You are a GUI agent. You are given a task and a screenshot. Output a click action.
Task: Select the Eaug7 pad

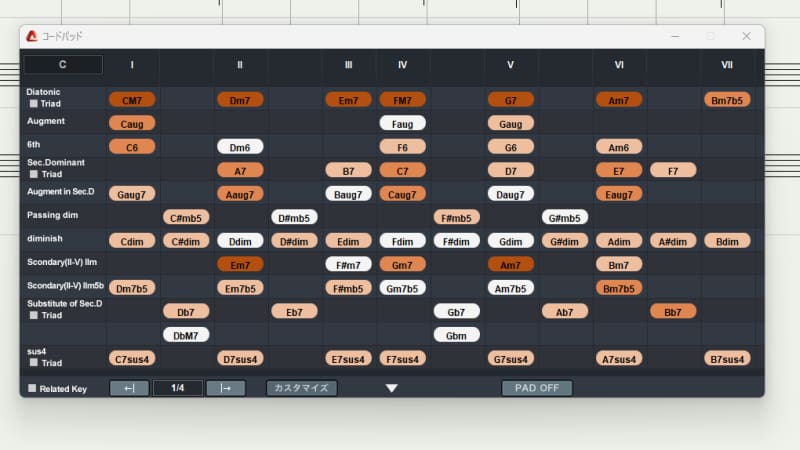[x=618, y=194]
